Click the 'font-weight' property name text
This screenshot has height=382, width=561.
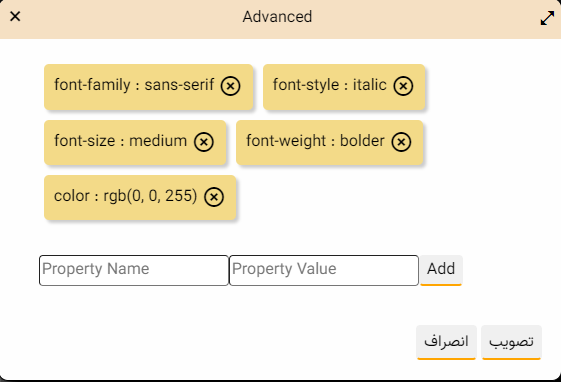286,141
